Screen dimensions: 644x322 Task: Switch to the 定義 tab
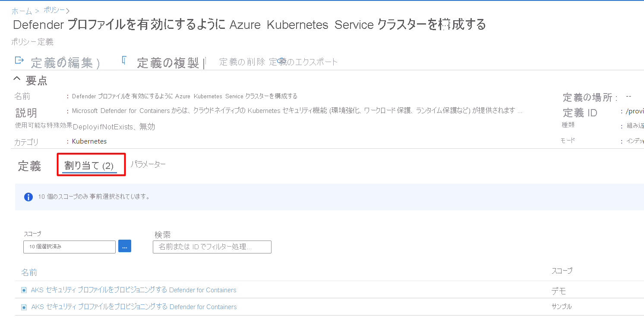click(x=29, y=166)
